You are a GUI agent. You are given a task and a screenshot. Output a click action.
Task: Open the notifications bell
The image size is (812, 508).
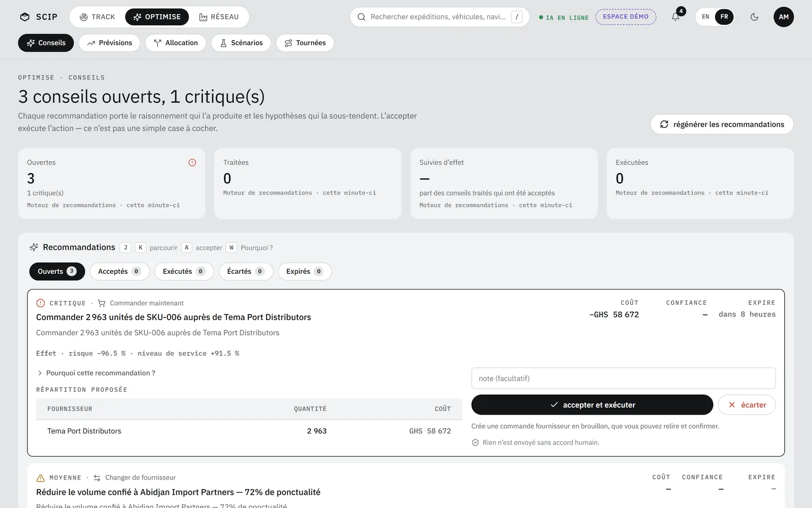[x=675, y=17]
